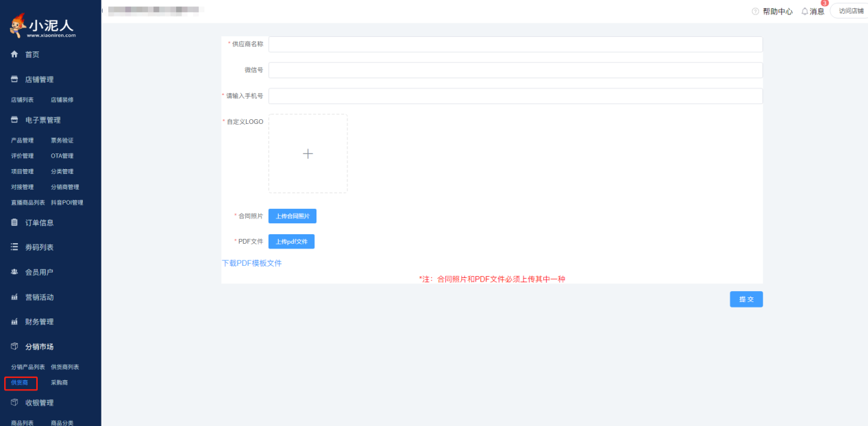Click the 上传合同照片 upload button
868x426 pixels.
292,216
